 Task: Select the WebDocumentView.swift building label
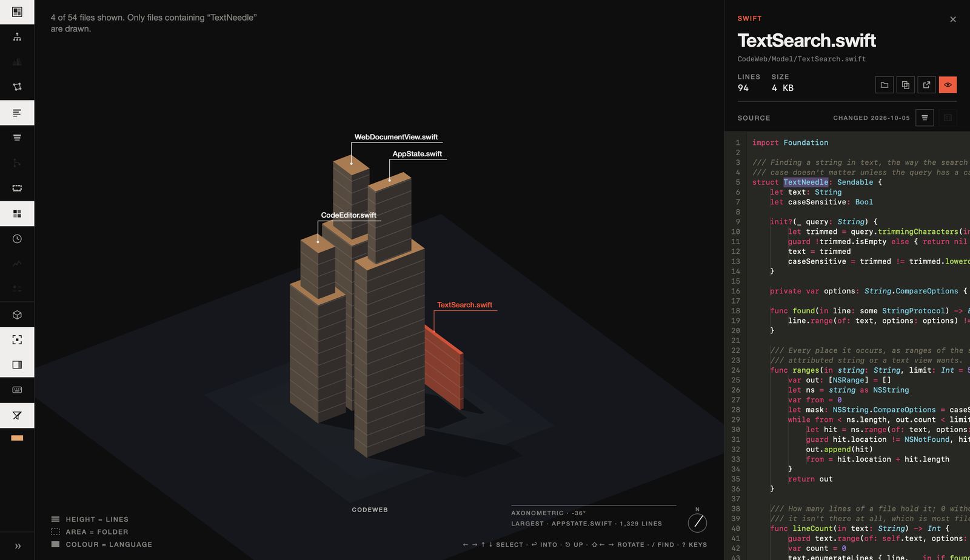pyautogui.click(x=396, y=137)
